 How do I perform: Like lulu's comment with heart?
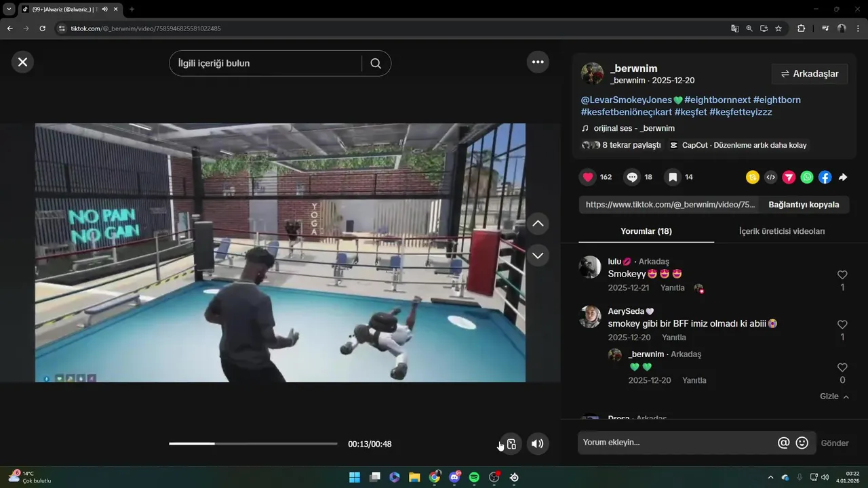[x=842, y=274]
